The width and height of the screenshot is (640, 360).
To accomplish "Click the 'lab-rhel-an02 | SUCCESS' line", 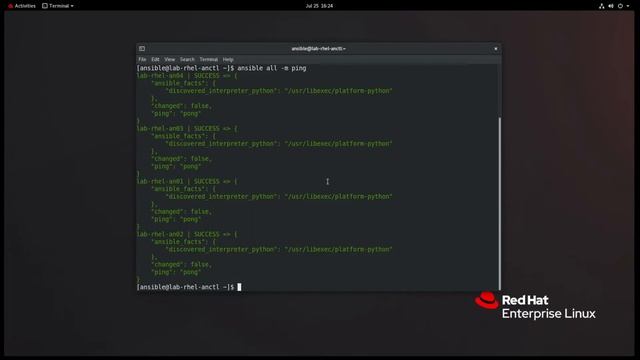I will point(187,234).
